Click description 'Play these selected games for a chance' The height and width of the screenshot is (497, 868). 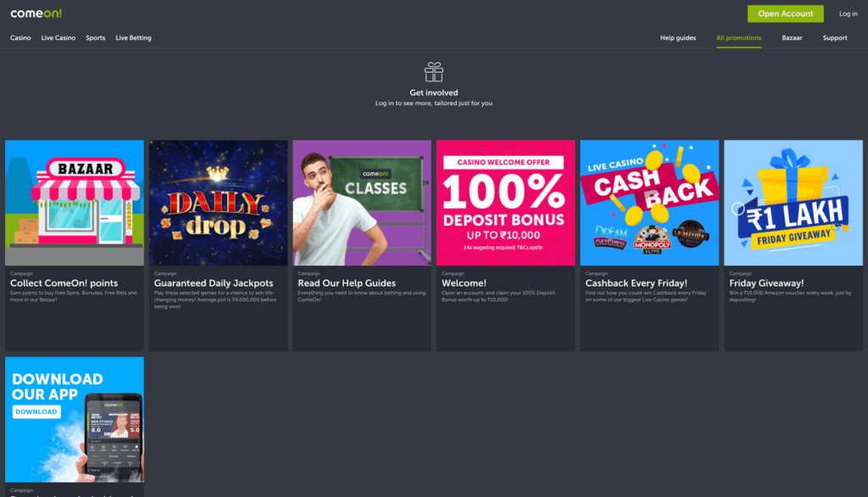point(214,299)
